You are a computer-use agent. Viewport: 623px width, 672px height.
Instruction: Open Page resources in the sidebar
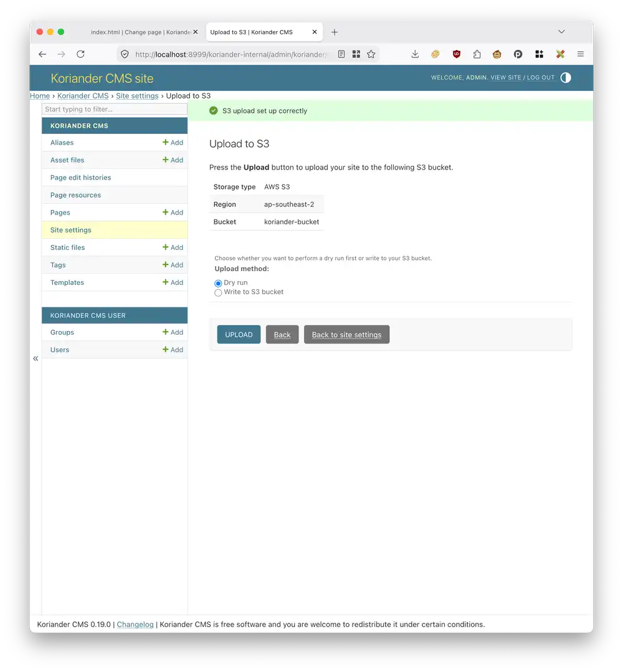tap(76, 196)
